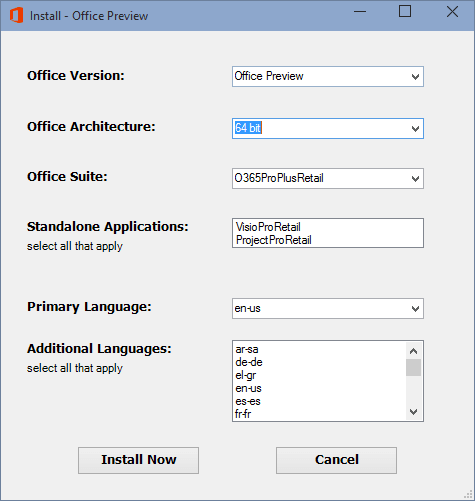
Task: Click the languages list scroll up arrow
Action: [x=413, y=351]
